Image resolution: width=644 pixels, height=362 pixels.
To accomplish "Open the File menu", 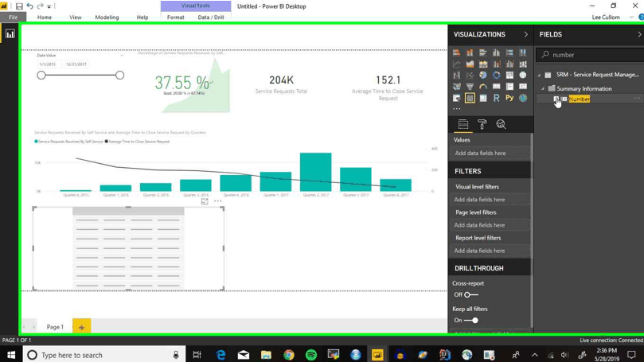I will [14, 18].
